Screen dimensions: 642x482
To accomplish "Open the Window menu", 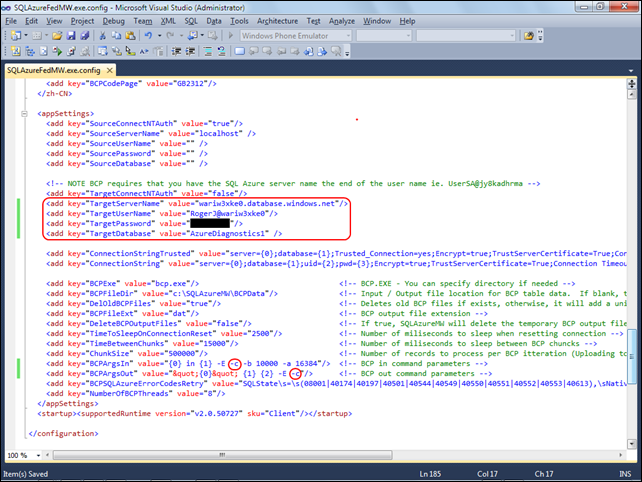I will click(377, 21).
